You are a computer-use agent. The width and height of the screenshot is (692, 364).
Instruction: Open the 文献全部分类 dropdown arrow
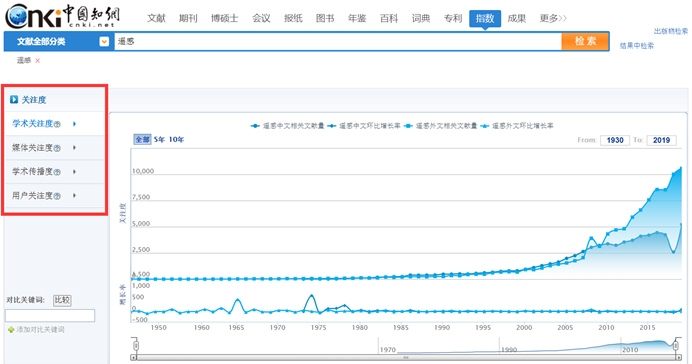(x=104, y=41)
